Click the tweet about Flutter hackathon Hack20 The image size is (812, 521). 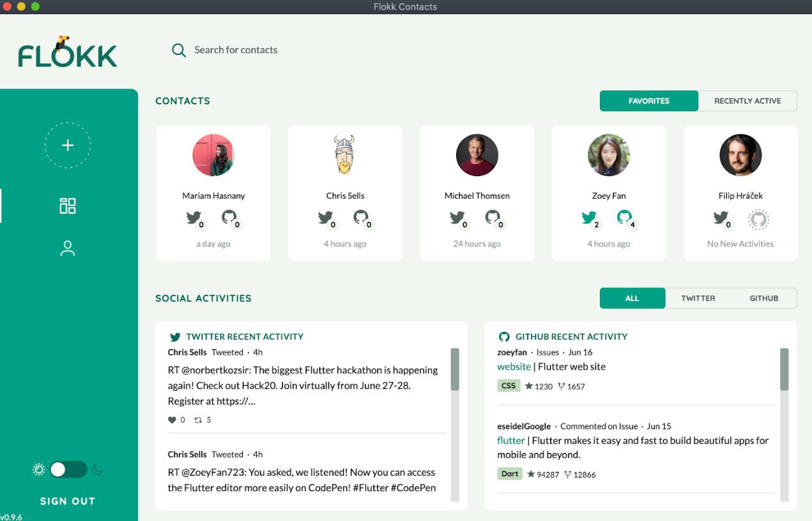(303, 386)
